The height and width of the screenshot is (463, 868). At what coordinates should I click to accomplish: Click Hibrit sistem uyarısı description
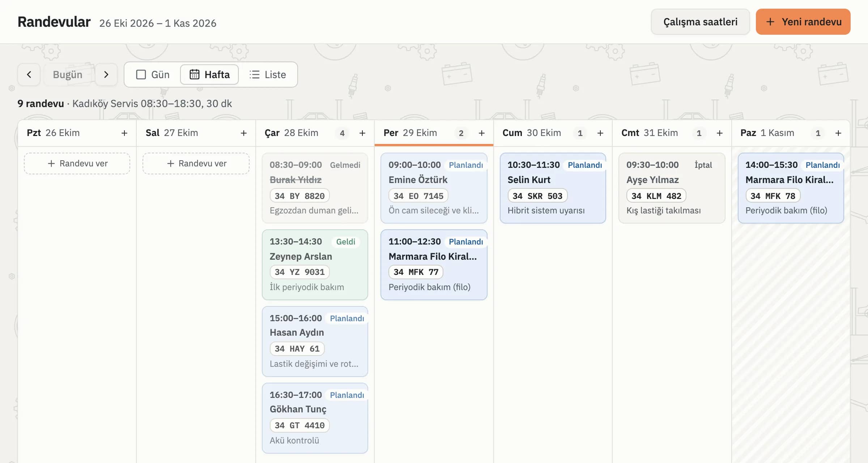pos(546,211)
